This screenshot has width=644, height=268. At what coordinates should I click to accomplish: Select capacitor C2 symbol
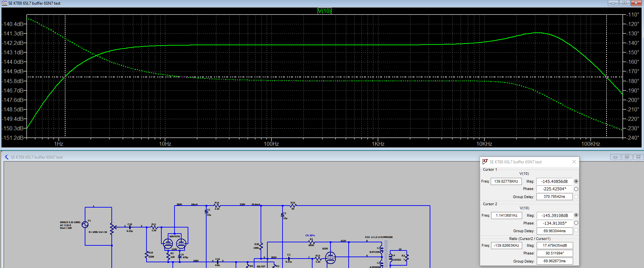point(289,259)
